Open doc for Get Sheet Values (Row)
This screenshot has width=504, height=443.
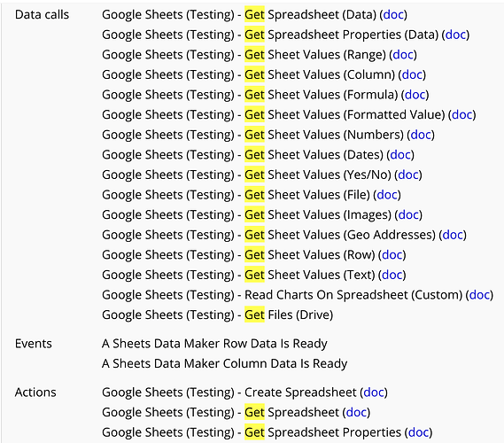392,254
